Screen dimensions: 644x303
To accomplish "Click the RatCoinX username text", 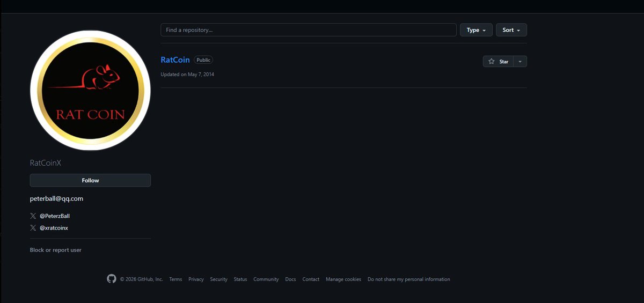I will click(x=46, y=162).
